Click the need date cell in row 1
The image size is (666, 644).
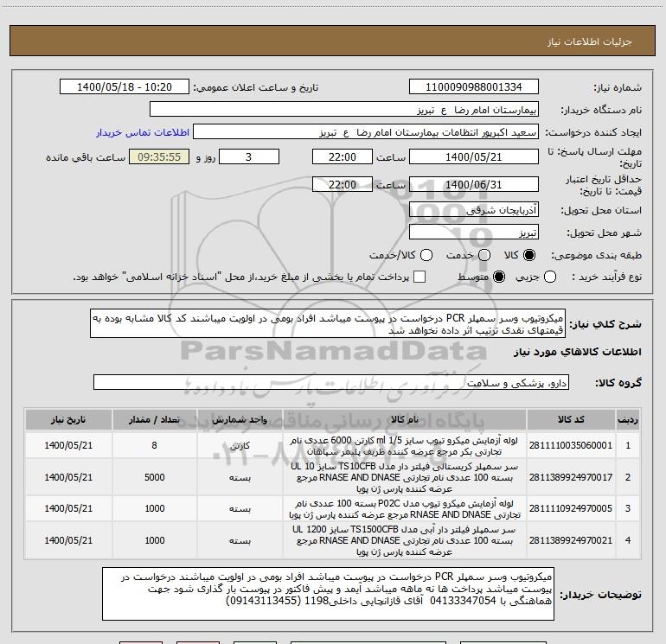(68, 445)
